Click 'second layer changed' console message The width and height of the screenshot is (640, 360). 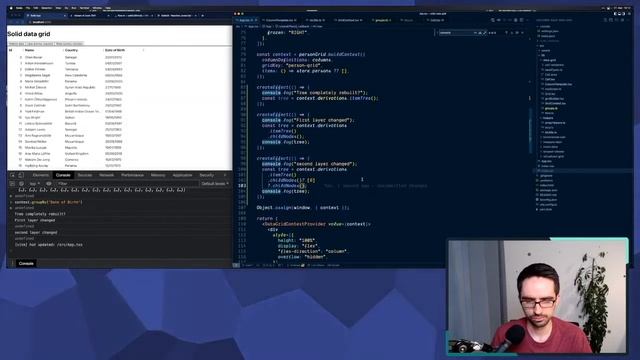(36, 233)
